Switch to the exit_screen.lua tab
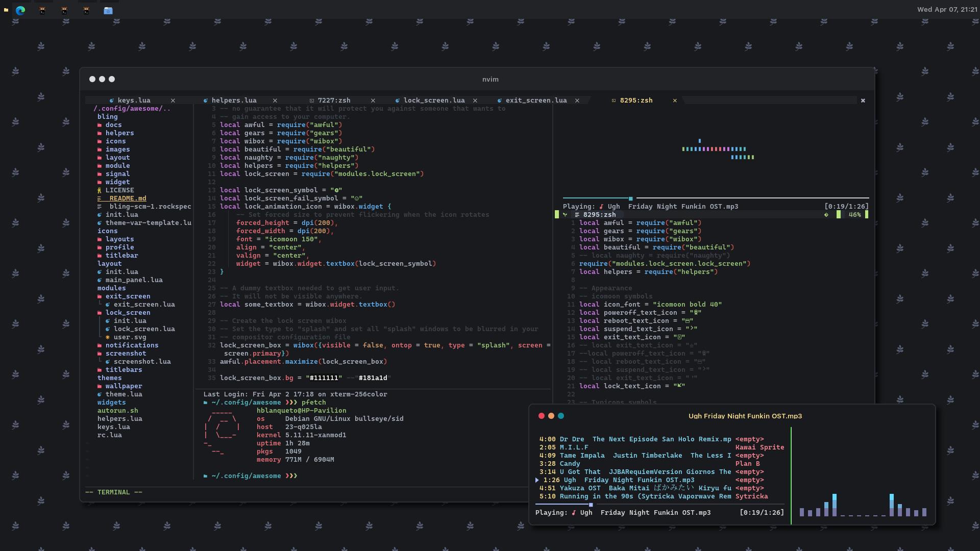The image size is (980, 551). [536, 101]
